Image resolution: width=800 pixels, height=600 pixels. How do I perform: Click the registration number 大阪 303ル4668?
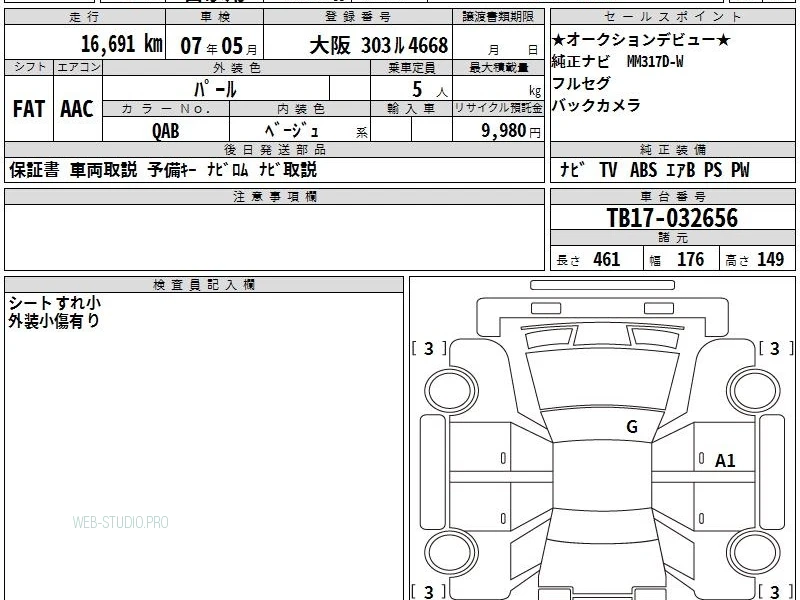click(x=379, y=45)
